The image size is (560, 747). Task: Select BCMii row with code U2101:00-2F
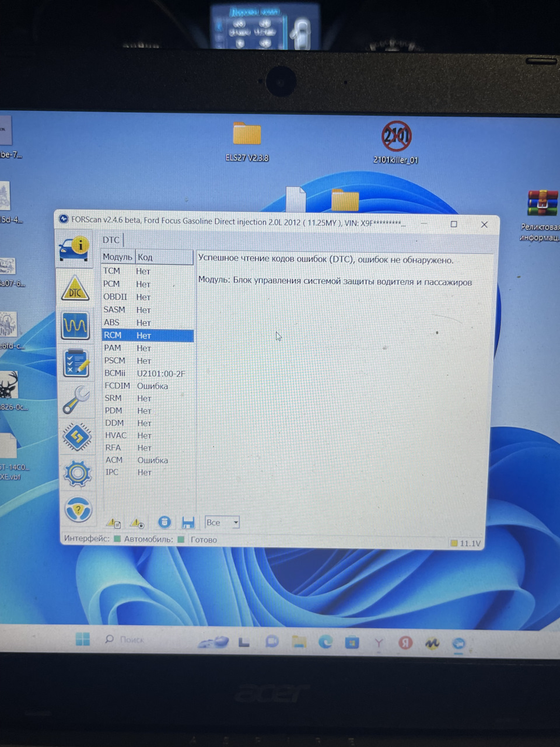tap(148, 373)
